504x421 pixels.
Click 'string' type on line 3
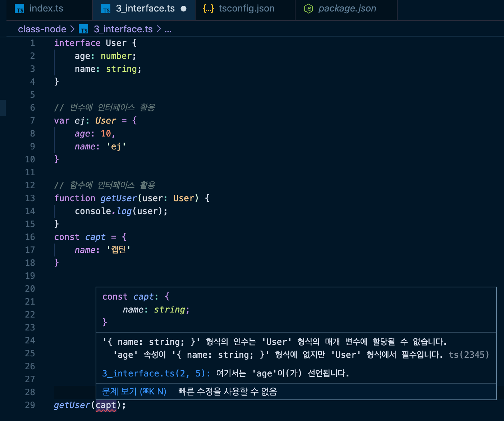tap(121, 69)
